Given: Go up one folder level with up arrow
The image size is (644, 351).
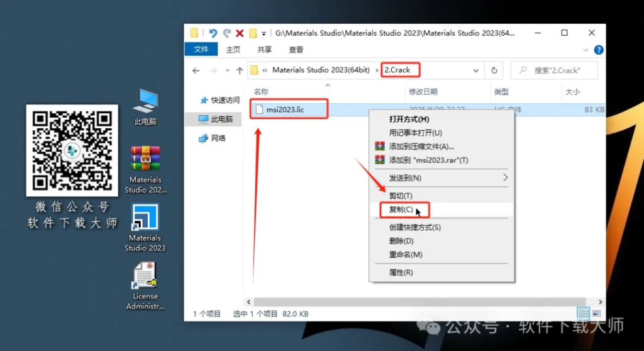Looking at the screenshot, I should point(240,70).
